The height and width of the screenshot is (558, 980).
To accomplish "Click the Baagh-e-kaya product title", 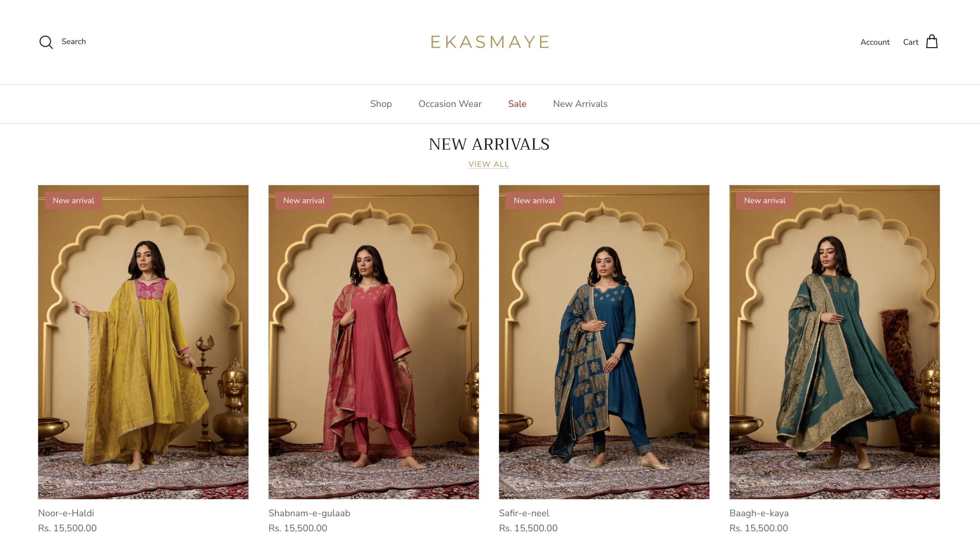I will [759, 513].
